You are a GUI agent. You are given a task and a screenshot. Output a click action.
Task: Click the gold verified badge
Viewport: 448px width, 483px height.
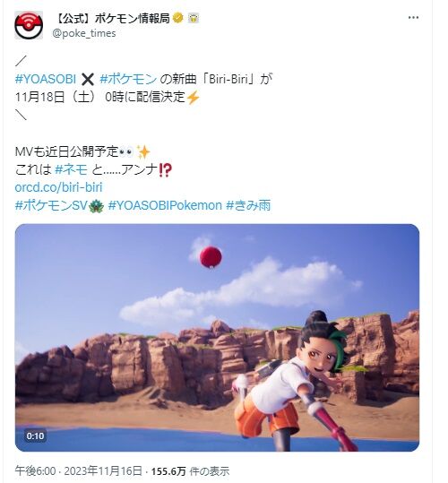pyautogui.click(x=177, y=18)
